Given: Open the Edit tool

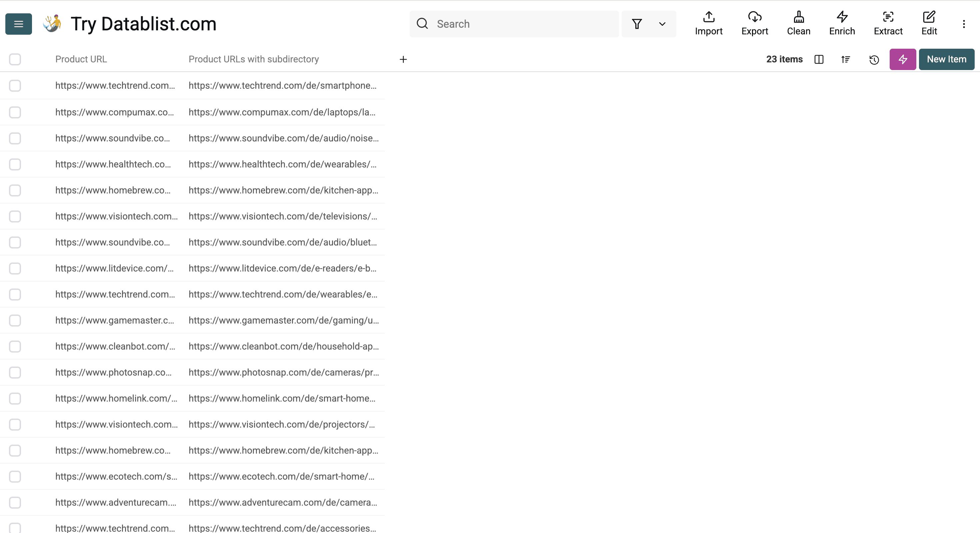Looking at the screenshot, I should 929,24.
